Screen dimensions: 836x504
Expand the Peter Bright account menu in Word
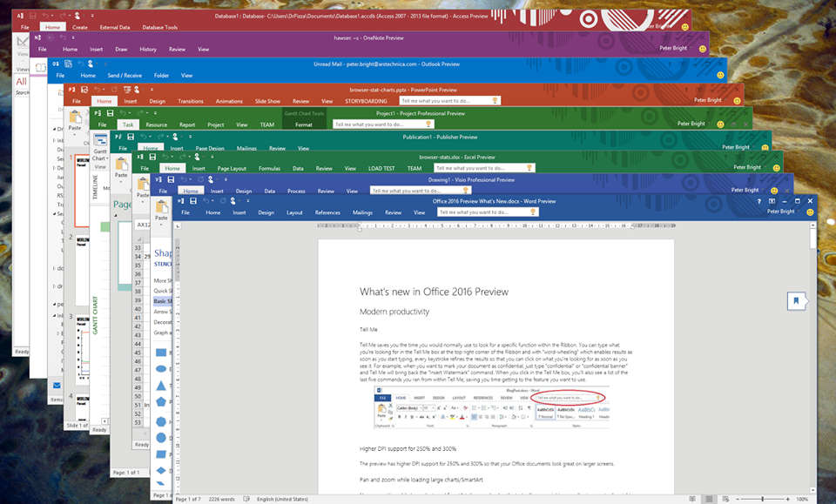[x=781, y=212]
